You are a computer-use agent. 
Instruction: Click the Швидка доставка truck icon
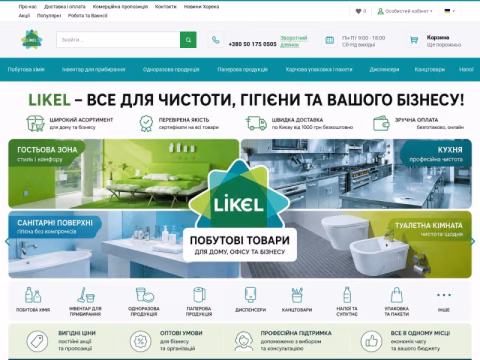(256, 123)
